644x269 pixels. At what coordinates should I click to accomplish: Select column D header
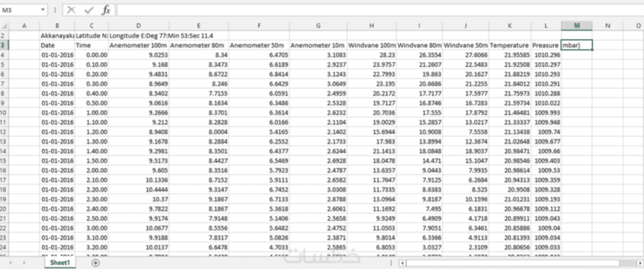pos(138,26)
